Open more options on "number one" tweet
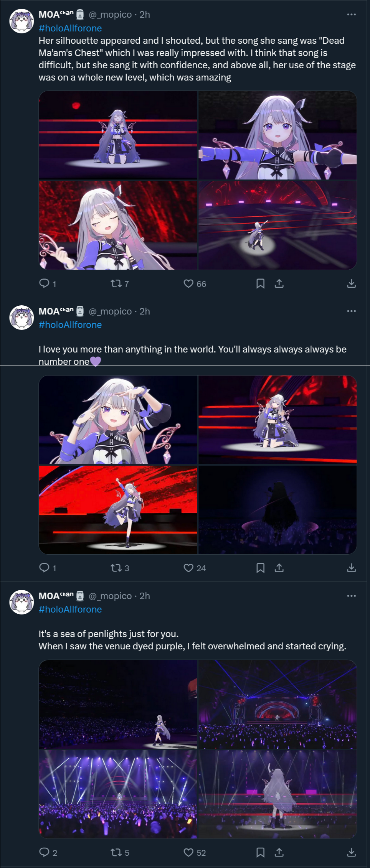The image size is (370, 868). 351,311
